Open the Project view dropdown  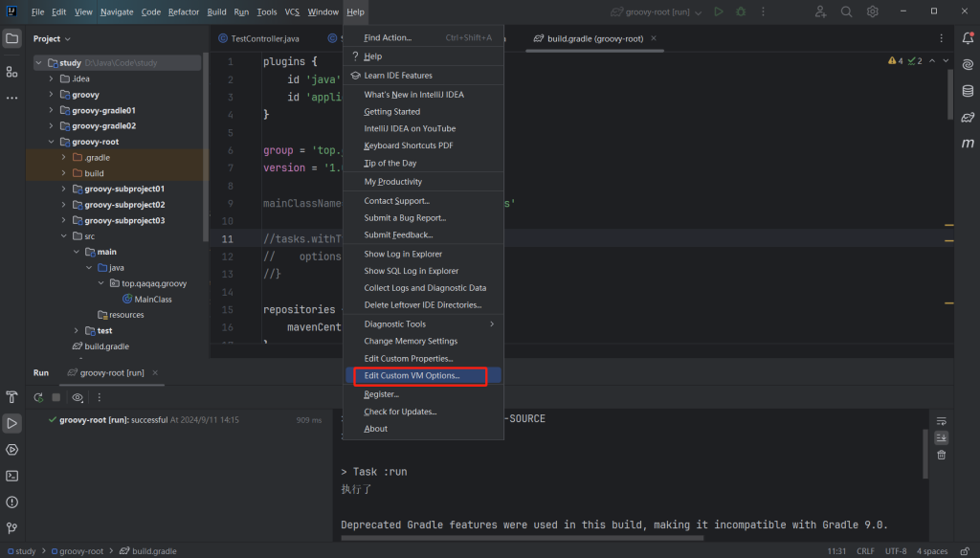click(52, 38)
